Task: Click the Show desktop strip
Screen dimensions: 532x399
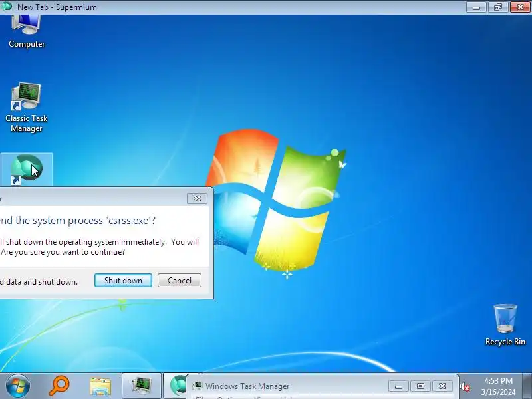Action: click(x=527, y=386)
